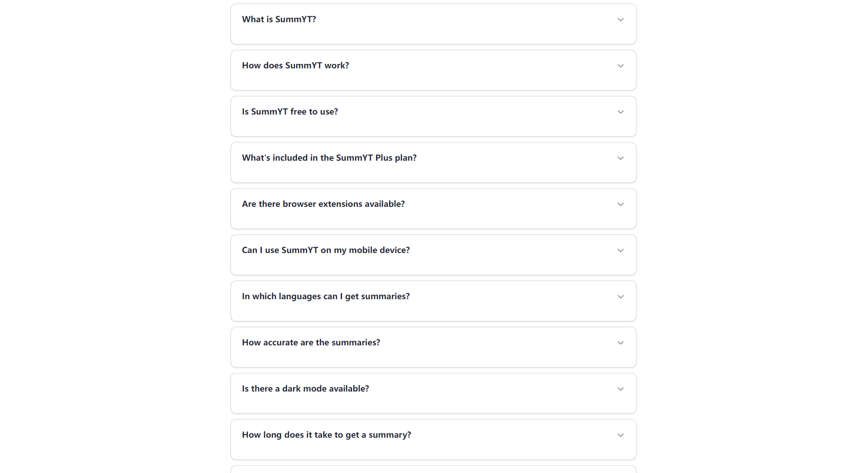Image resolution: width=868 pixels, height=473 pixels.
Task: Open 'Are there browser extensions available?' text
Action: point(323,204)
